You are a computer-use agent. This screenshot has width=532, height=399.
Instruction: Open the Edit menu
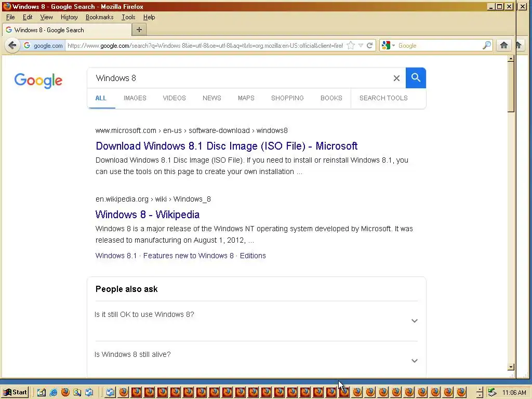click(x=28, y=17)
